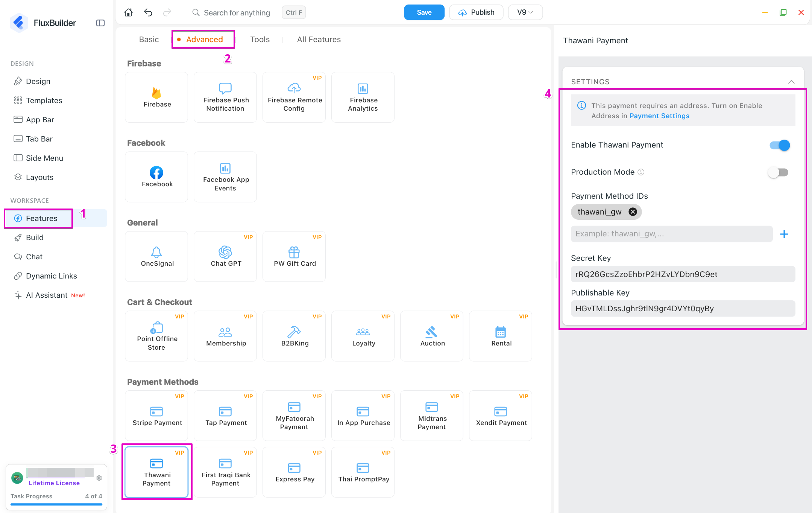Open Point Offline Store feature
This screenshot has width=812, height=513.
(x=156, y=336)
